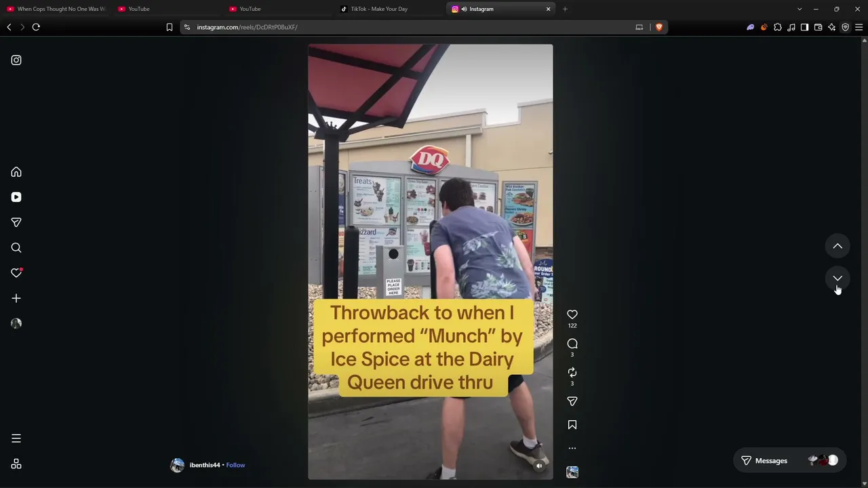Go to the previous reel
This screenshot has width=868, height=488.
[837, 246]
